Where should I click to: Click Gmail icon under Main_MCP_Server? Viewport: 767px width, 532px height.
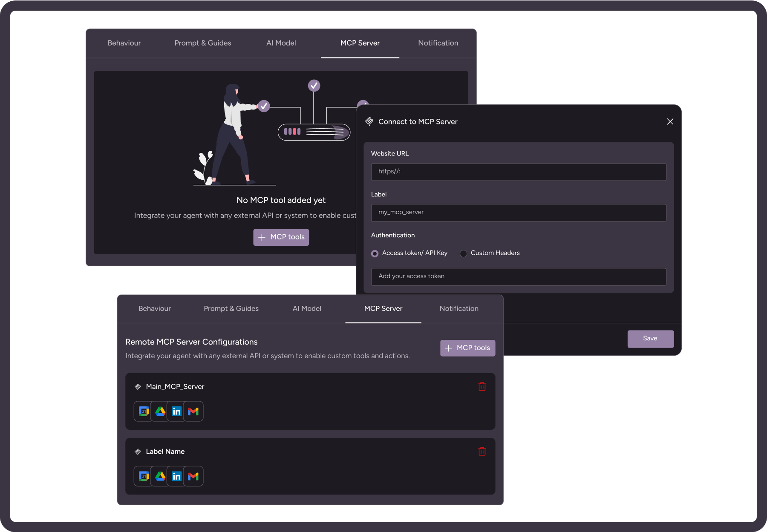pos(193,411)
